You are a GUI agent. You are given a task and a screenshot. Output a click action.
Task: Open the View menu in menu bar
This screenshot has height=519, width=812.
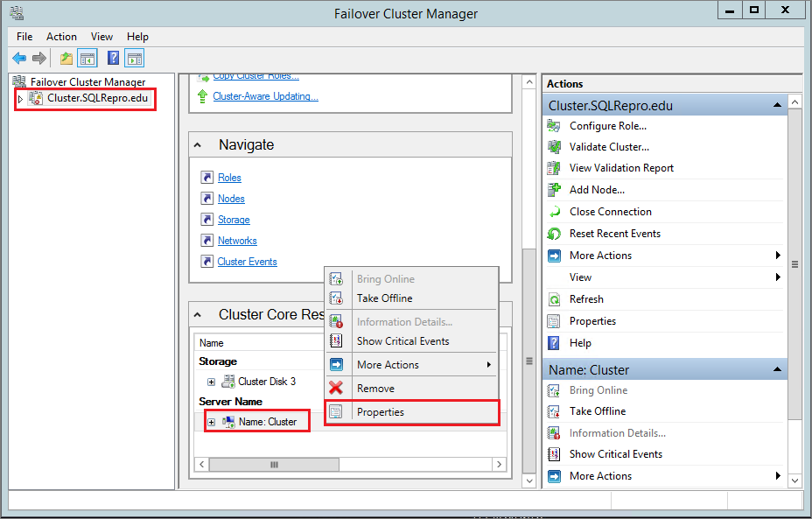coord(101,37)
